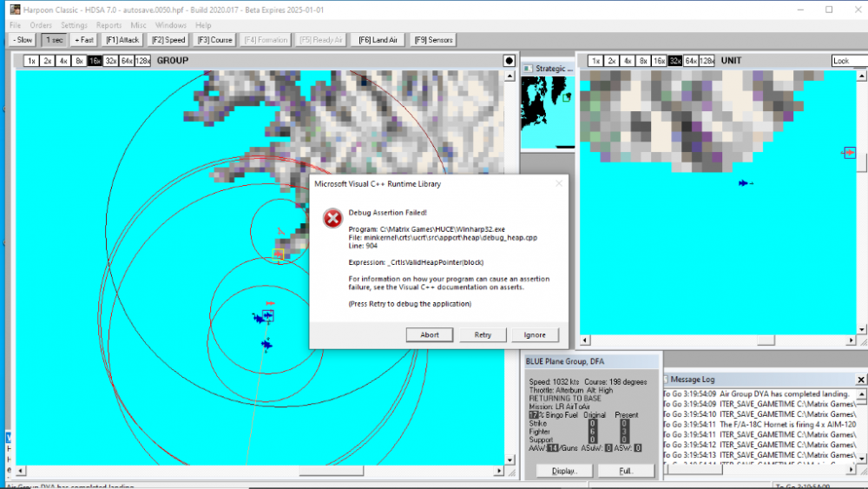The width and height of the screenshot is (868, 489).
Task: Open the Help menu
Action: pos(203,25)
